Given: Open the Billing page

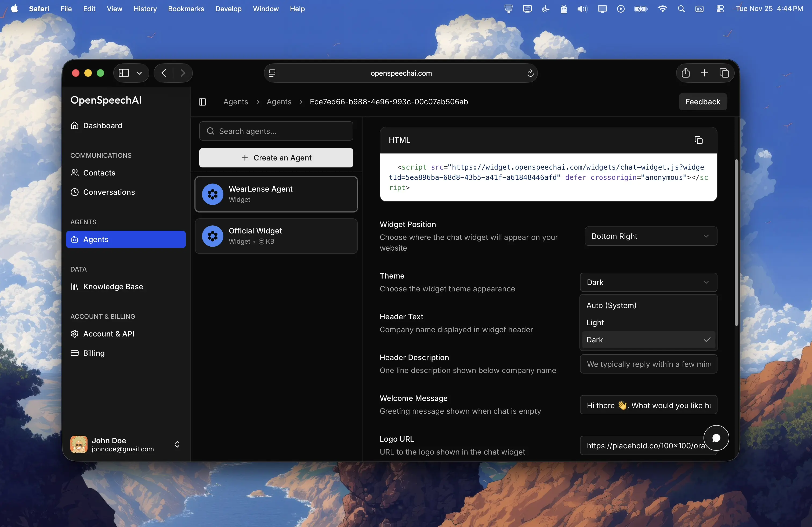Looking at the screenshot, I should coord(126,353).
